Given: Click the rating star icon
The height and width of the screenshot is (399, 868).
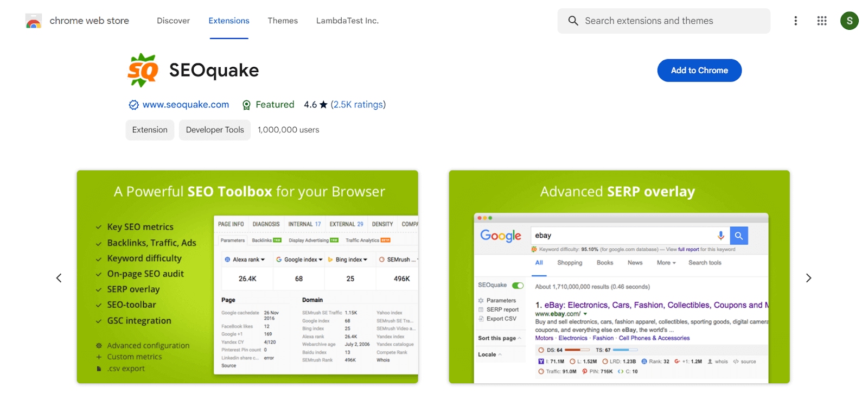Looking at the screenshot, I should [x=323, y=104].
